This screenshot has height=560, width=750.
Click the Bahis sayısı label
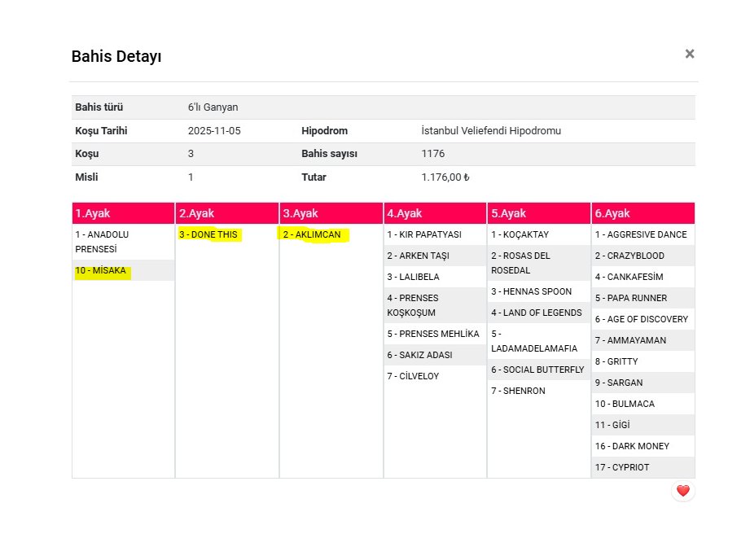click(330, 154)
